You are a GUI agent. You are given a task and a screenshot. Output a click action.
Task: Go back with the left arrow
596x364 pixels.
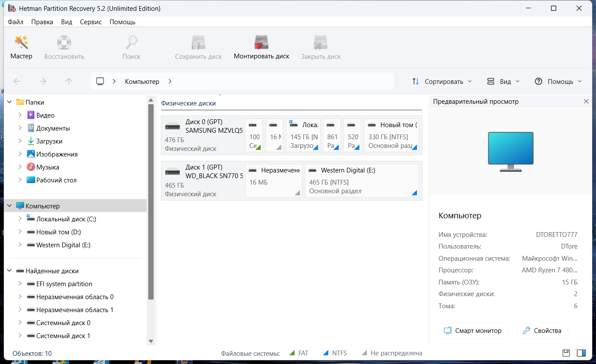[17, 81]
